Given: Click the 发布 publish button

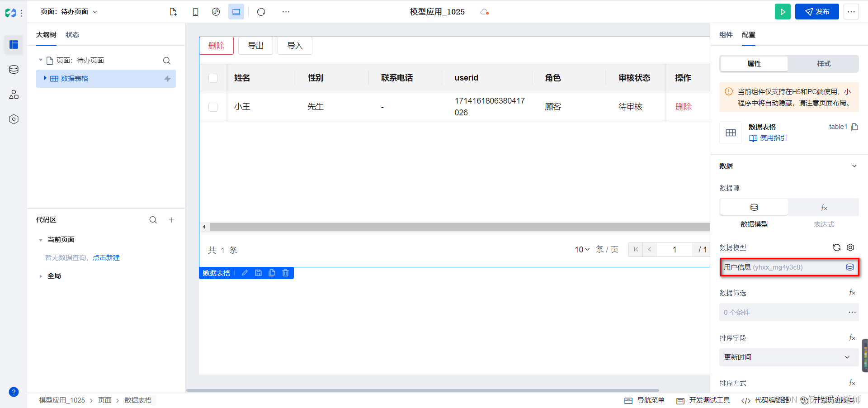Looking at the screenshot, I should pos(817,12).
